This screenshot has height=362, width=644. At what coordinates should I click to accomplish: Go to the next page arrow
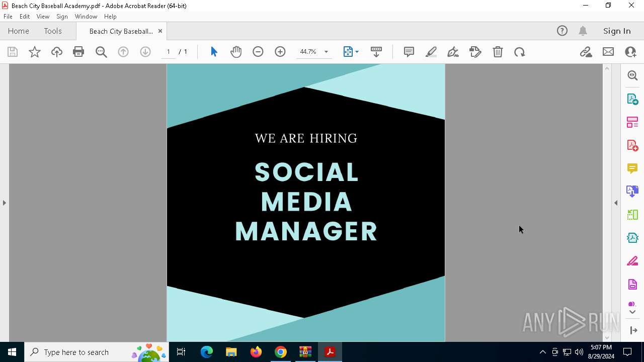145,52
